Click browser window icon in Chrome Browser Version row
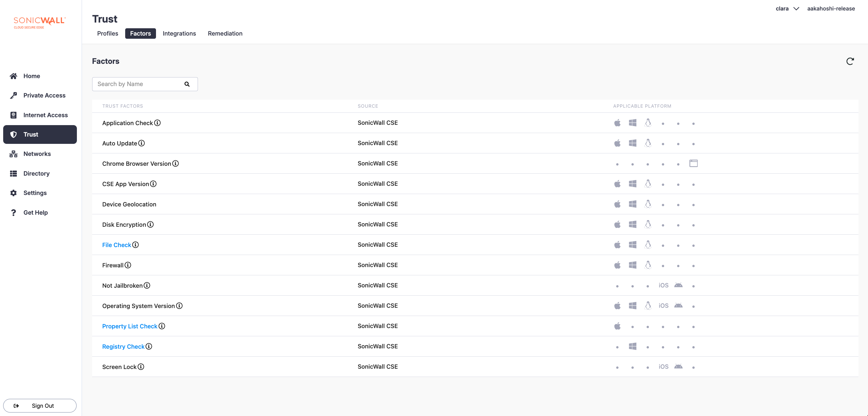Viewport: 868px width, 416px height. tap(693, 163)
